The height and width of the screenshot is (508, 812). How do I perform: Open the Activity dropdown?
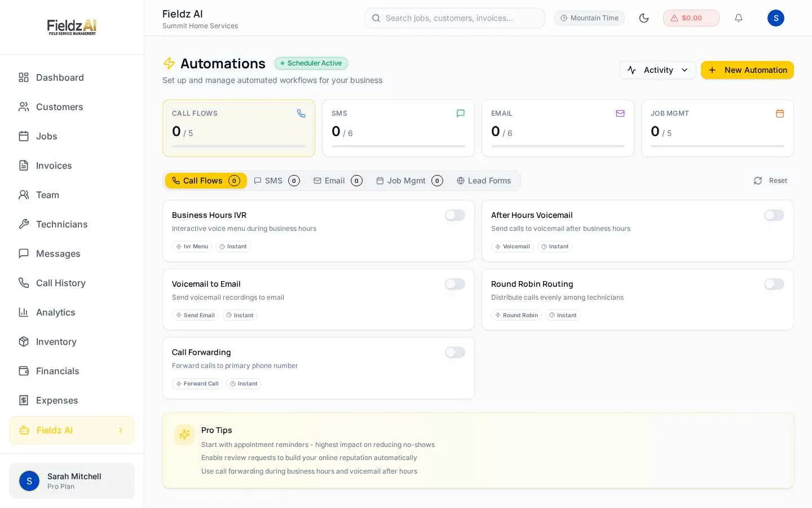tap(657, 70)
